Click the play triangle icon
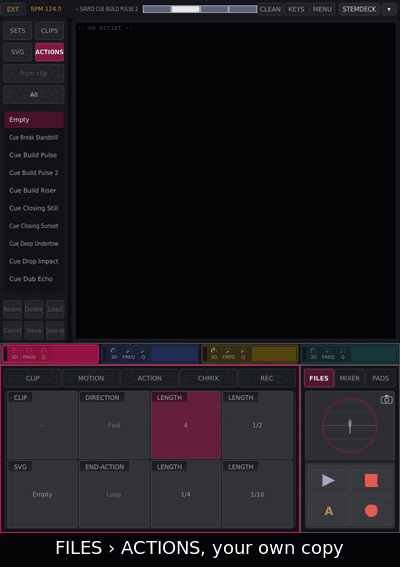Viewport: 400px width, 567px height. [x=328, y=480]
